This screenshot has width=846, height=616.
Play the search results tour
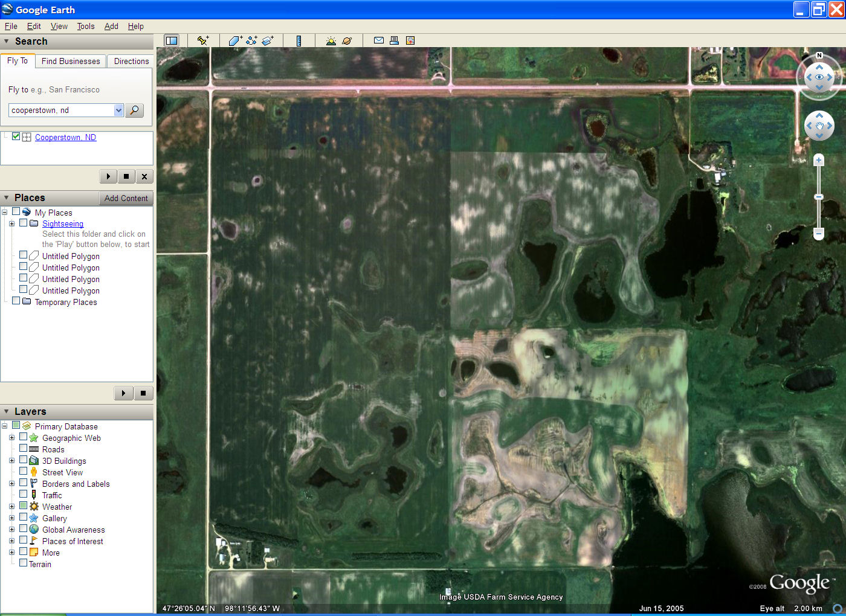[108, 176]
